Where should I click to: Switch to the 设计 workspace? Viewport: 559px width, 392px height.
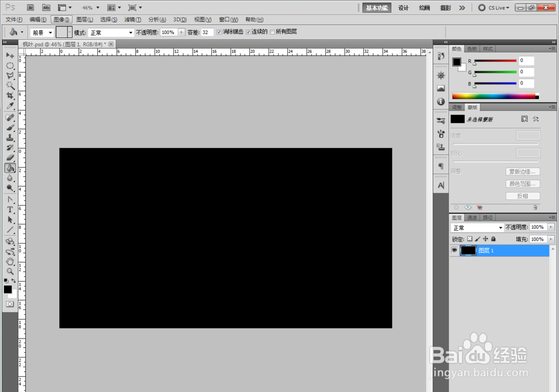403,8
